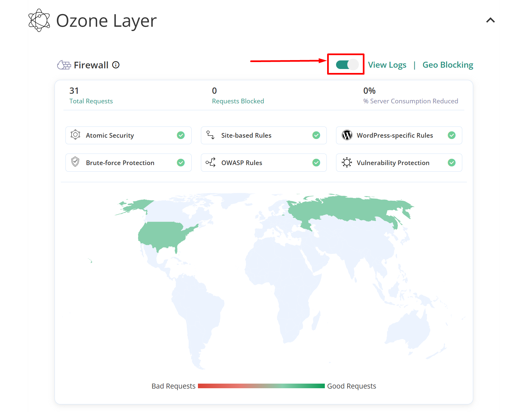Select the OWASP Rules card label

(242, 163)
